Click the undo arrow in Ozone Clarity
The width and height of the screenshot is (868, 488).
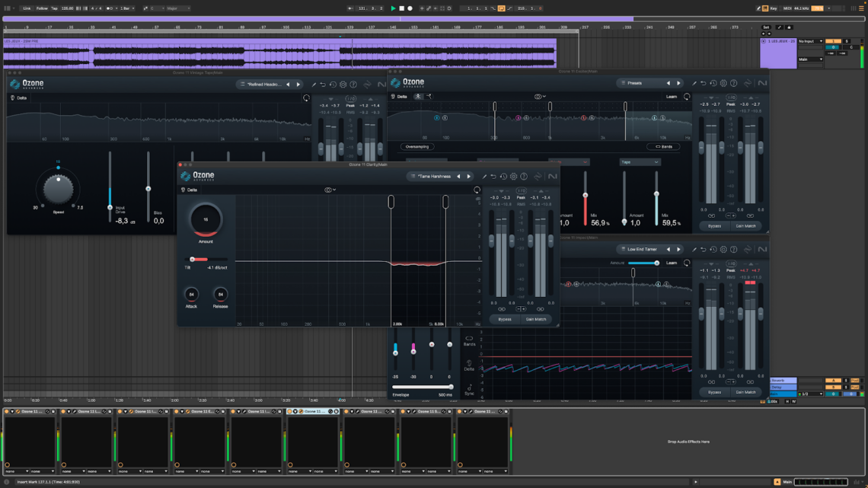[492, 175]
